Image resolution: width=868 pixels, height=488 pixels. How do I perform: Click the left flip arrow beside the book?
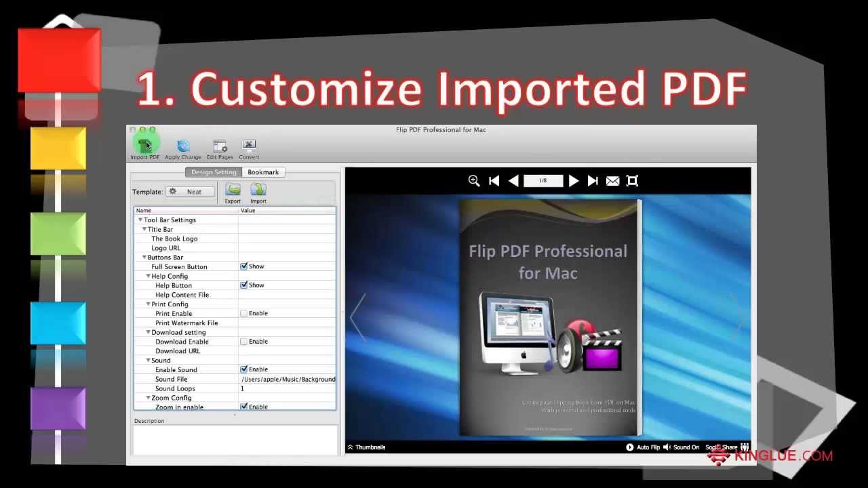[x=357, y=317]
